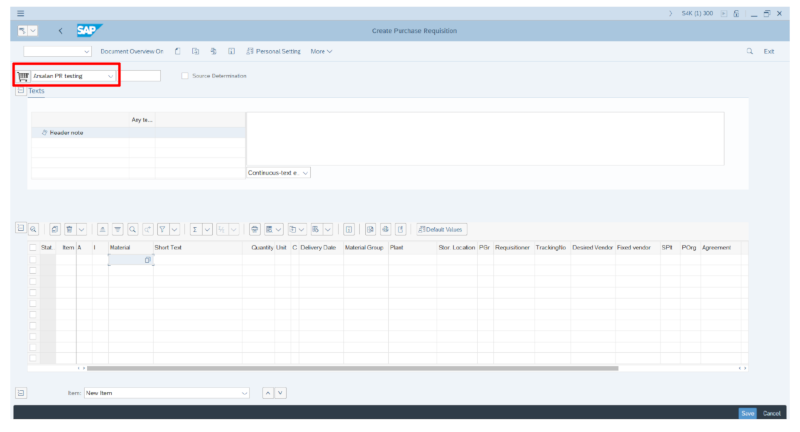Expand the Continuous-text editor dropdown
Viewport: 800px width, 432px height.
point(305,172)
